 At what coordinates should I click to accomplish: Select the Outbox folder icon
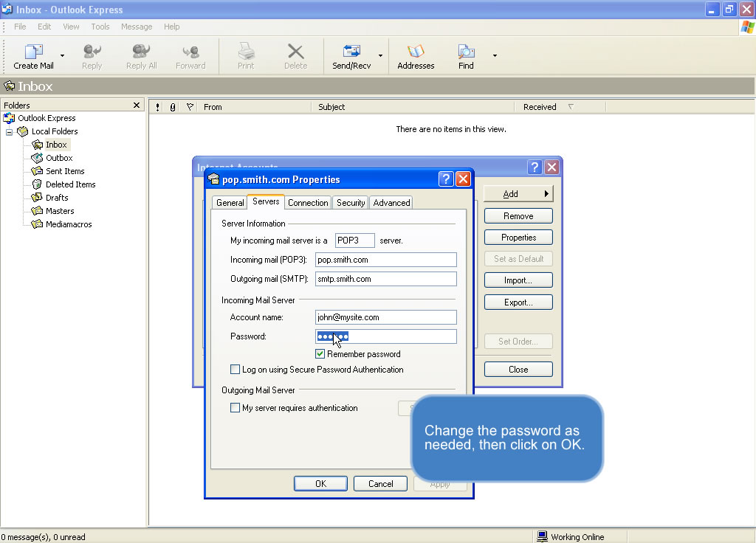[x=38, y=158]
